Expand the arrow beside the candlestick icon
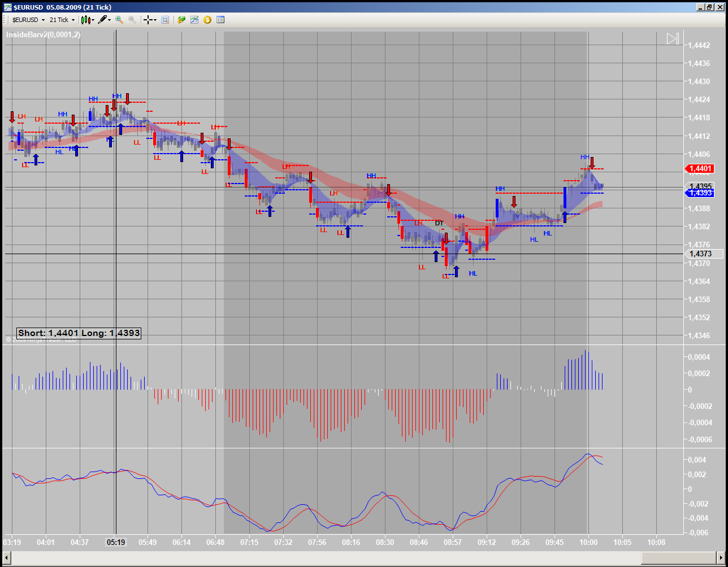This screenshot has width=728, height=567. [x=93, y=20]
